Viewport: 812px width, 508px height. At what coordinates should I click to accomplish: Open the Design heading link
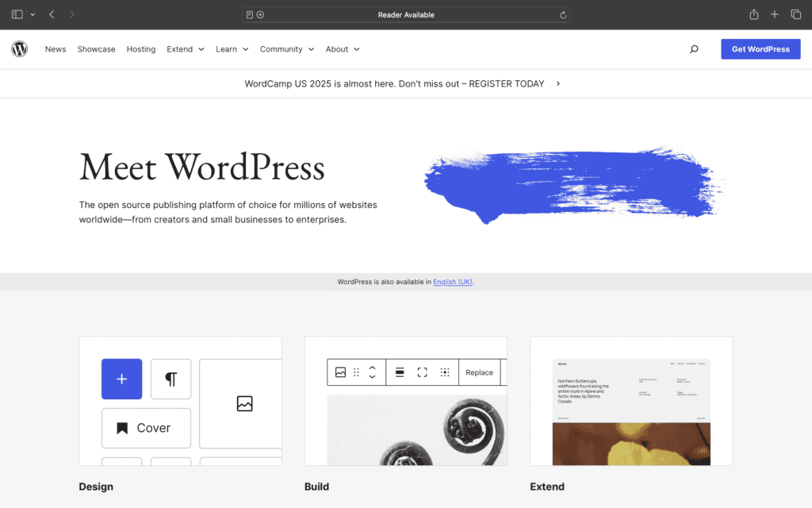(x=96, y=487)
